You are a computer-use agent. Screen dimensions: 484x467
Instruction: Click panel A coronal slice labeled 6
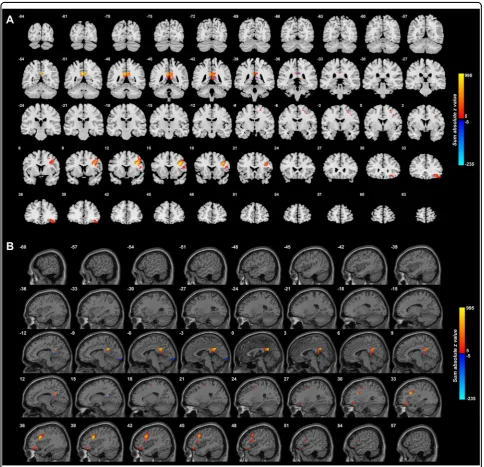pyautogui.click(x=41, y=167)
